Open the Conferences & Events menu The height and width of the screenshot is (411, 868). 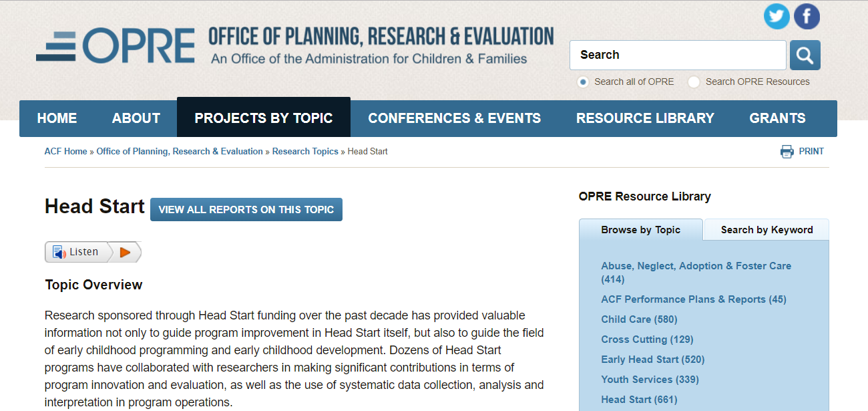455,118
